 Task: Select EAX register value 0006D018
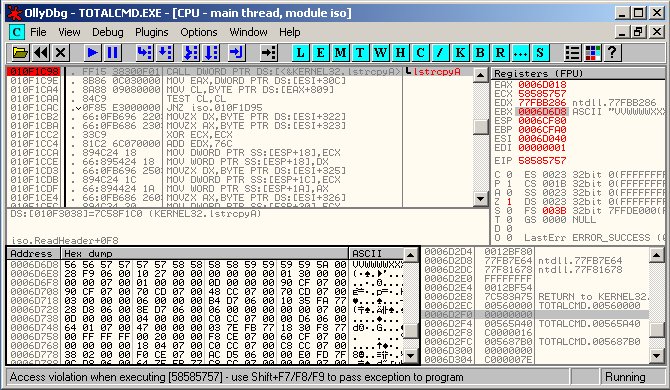pos(542,85)
